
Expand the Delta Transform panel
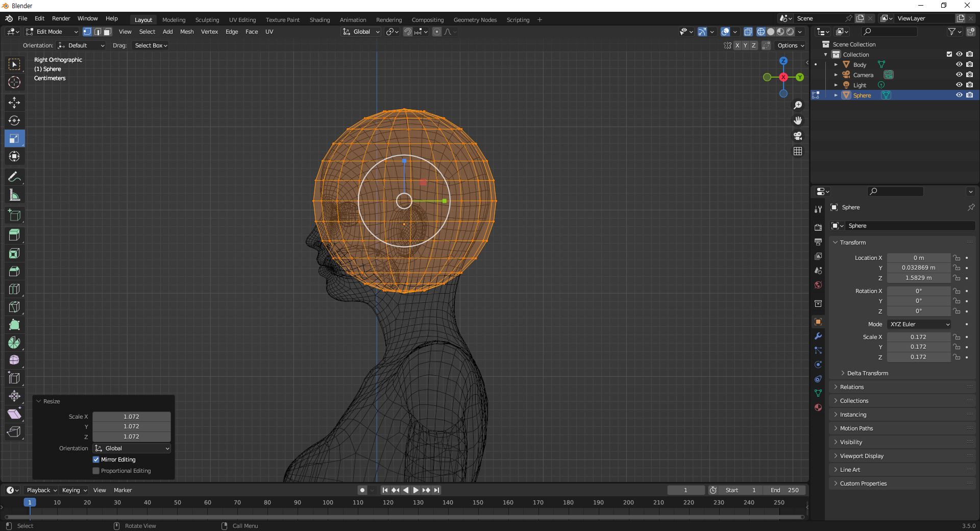[867, 373]
